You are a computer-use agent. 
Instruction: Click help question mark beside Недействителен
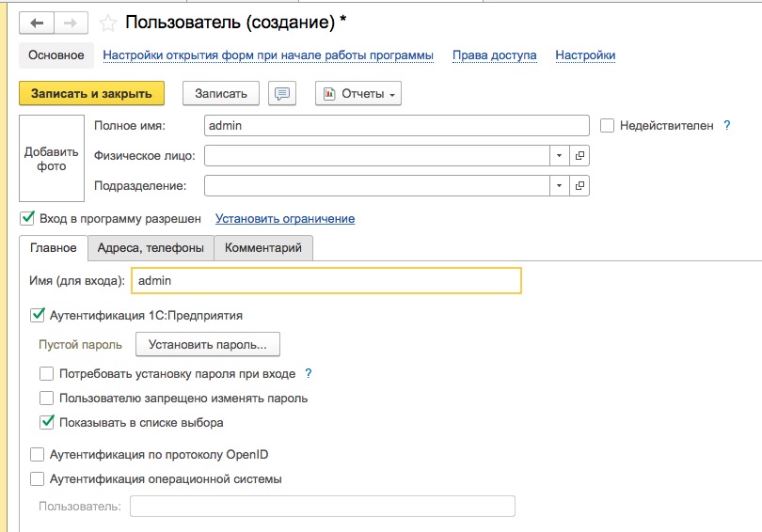[x=726, y=125]
